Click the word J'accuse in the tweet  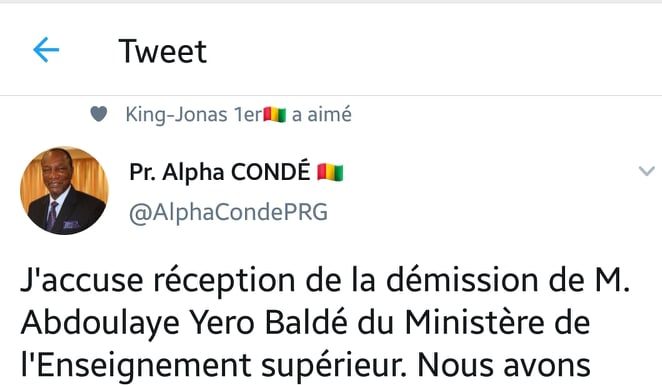tap(81, 280)
